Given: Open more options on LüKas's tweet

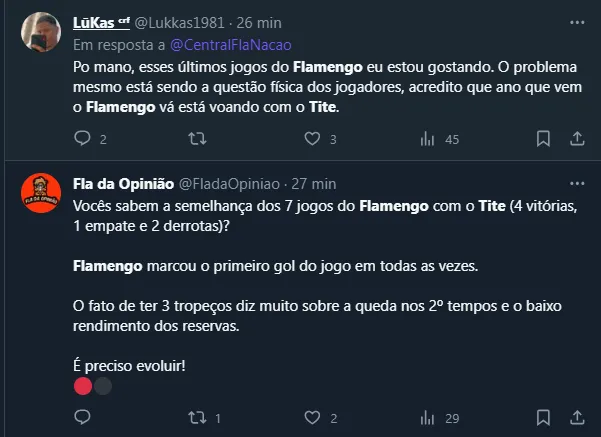Looking at the screenshot, I should click(577, 21).
